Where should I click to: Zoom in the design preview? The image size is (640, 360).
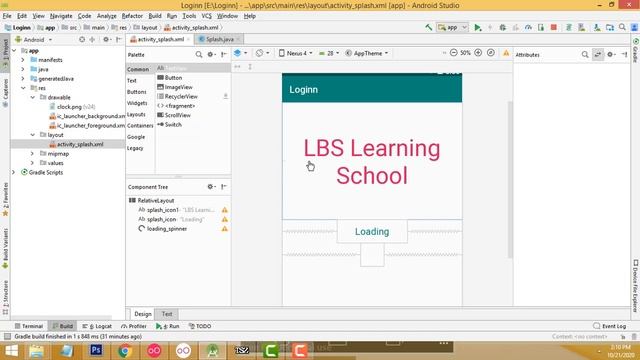pos(478,53)
